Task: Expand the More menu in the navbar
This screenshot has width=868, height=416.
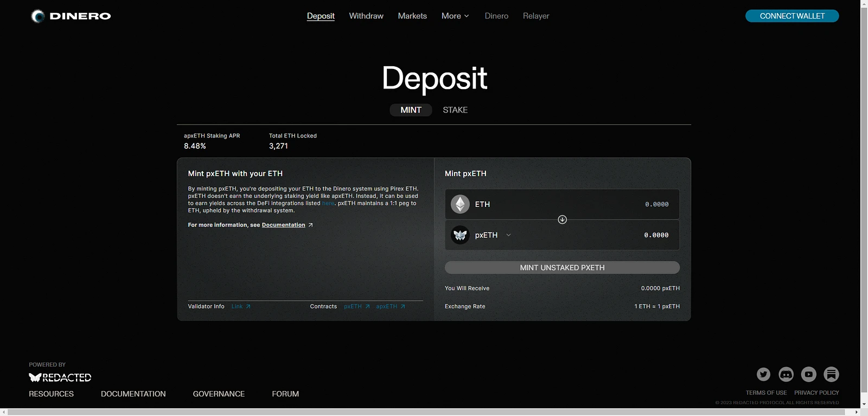Action: [x=455, y=16]
